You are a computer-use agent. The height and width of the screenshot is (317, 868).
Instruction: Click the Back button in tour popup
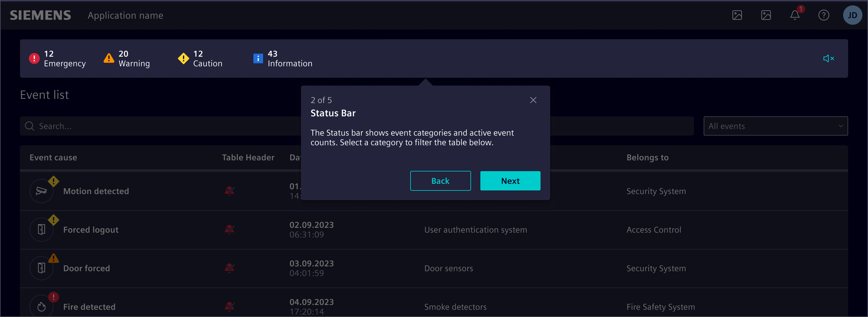[x=440, y=181]
